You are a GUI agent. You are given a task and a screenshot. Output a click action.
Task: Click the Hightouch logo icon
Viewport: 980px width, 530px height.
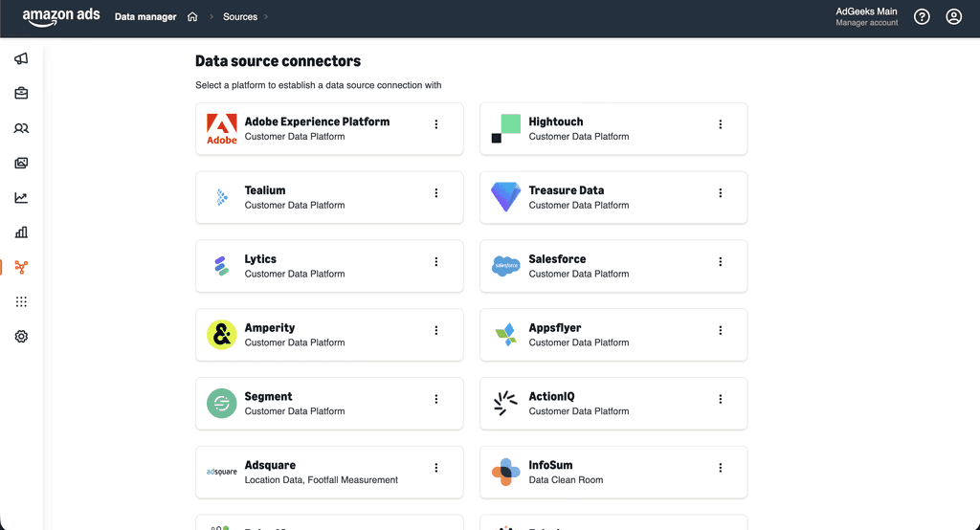pyautogui.click(x=505, y=129)
